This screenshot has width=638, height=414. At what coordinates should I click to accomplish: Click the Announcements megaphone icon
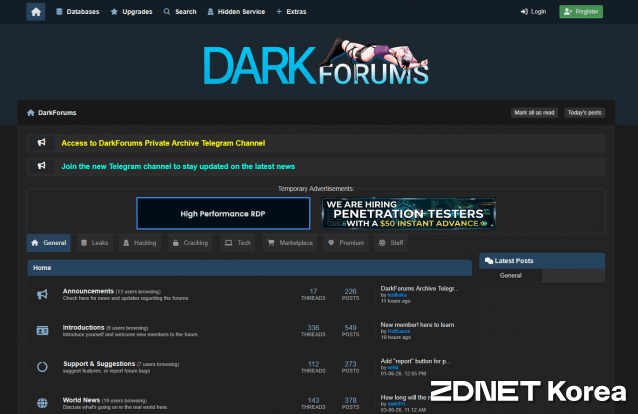click(x=42, y=294)
